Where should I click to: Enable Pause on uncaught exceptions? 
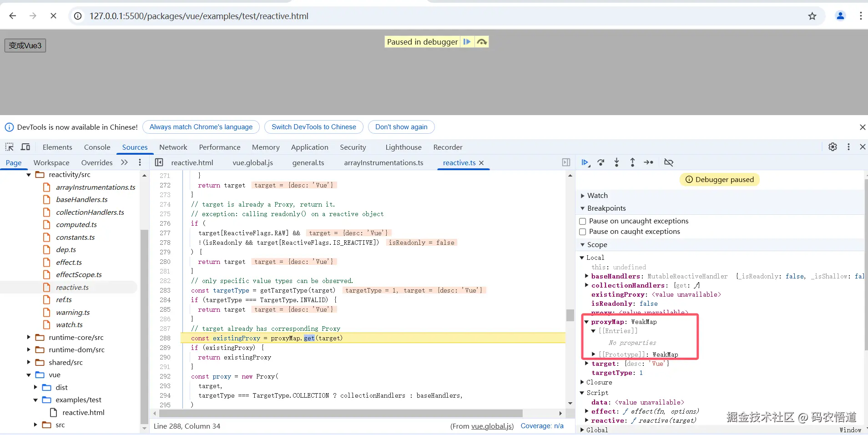point(582,222)
